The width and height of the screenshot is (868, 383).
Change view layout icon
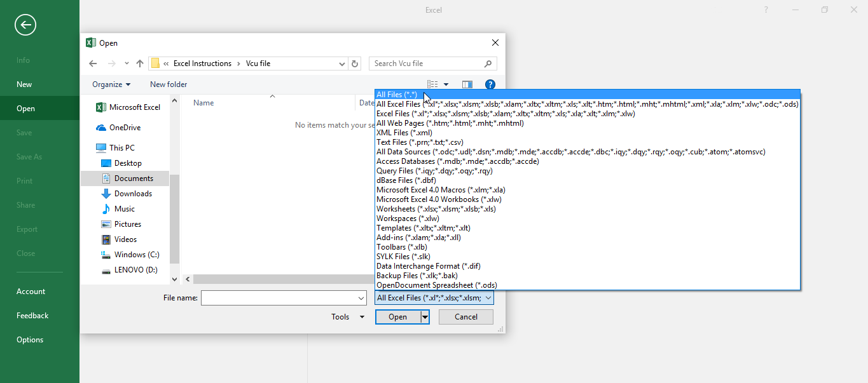pyautogui.click(x=432, y=84)
